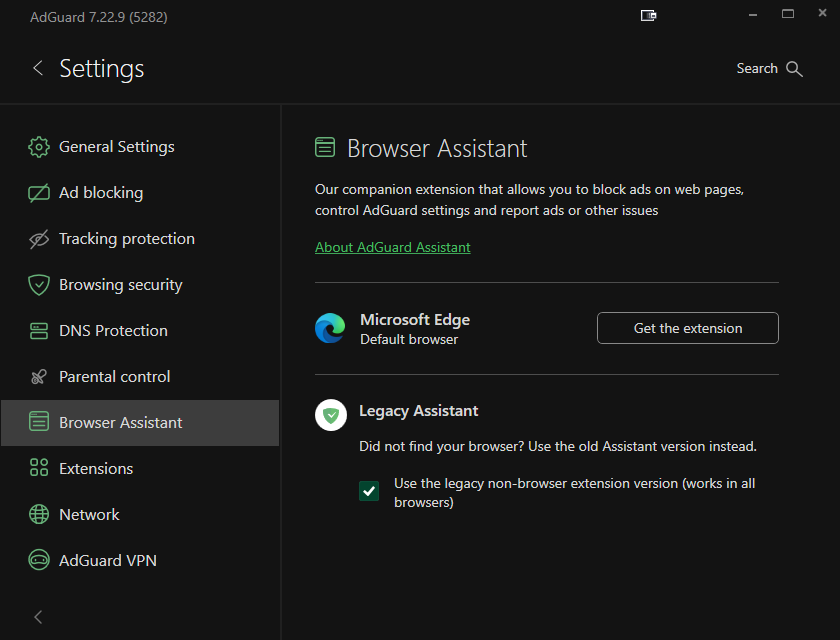Click the AdGuard VPN mask icon
This screenshot has height=640, width=840.
pyautogui.click(x=39, y=560)
